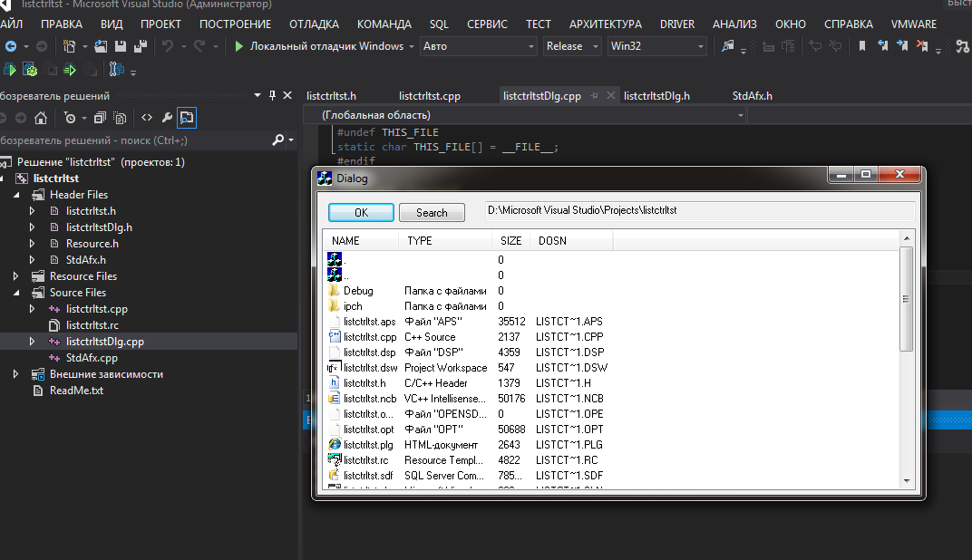Open Properties wrench icon in Solution Explorer

point(167,118)
